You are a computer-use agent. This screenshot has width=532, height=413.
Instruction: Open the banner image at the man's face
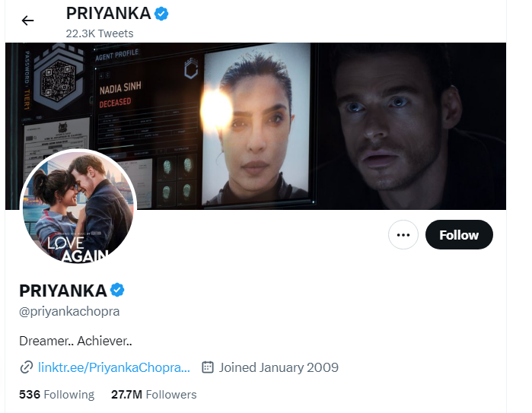pyautogui.click(x=388, y=129)
